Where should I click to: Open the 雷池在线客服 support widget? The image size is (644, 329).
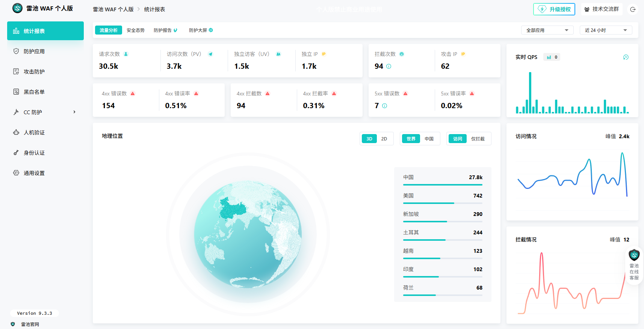[x=634, y=266]
